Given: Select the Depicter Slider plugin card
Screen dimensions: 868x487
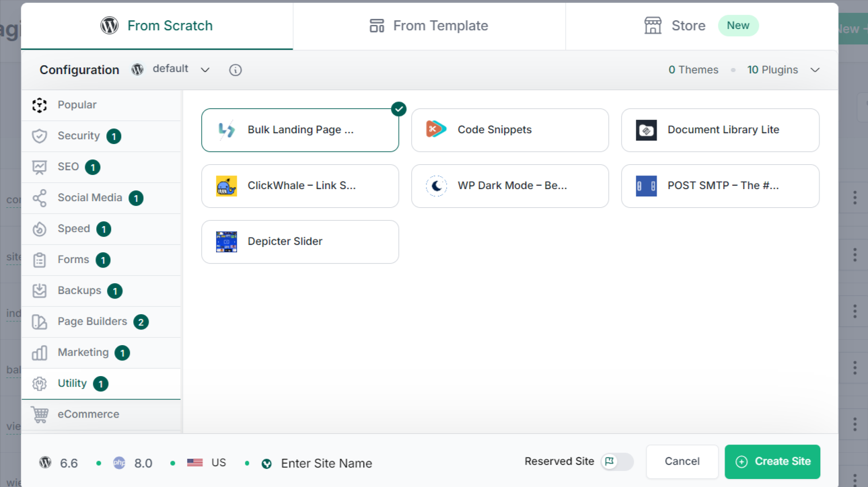Looking at the screenshot, I should (300, 241).
